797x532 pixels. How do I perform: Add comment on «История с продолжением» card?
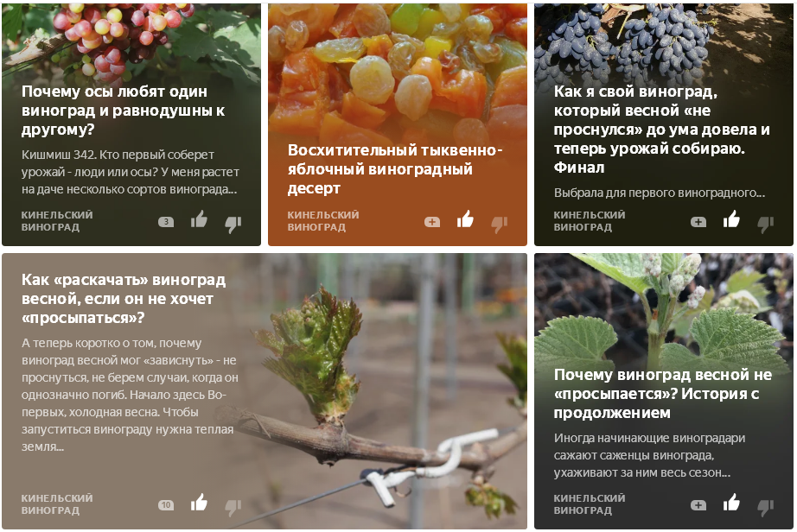698,505
